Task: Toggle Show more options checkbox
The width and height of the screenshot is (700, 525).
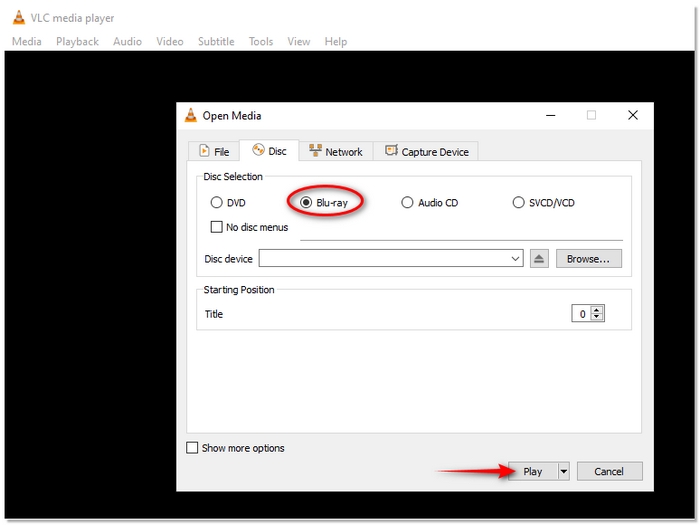Action: 192,448
